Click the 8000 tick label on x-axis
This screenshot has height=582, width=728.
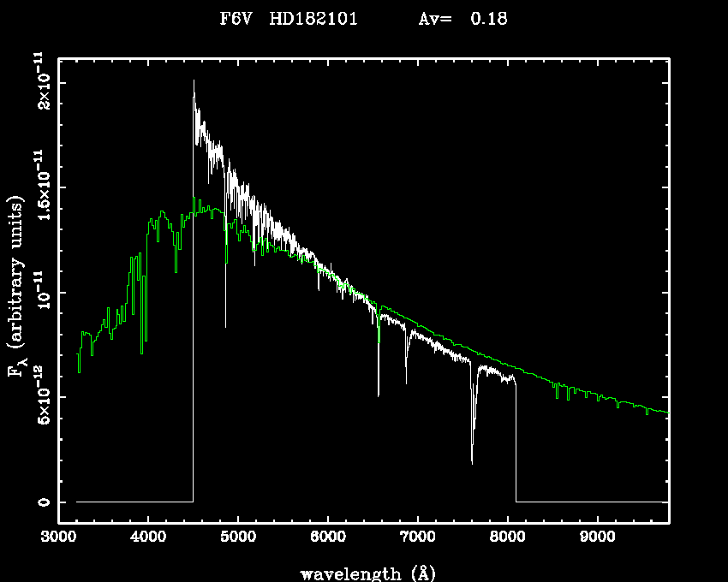[x=507, y=537]
